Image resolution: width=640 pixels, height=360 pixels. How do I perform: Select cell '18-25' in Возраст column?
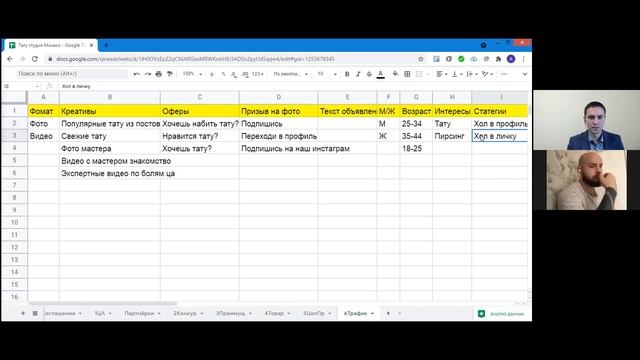416,149
